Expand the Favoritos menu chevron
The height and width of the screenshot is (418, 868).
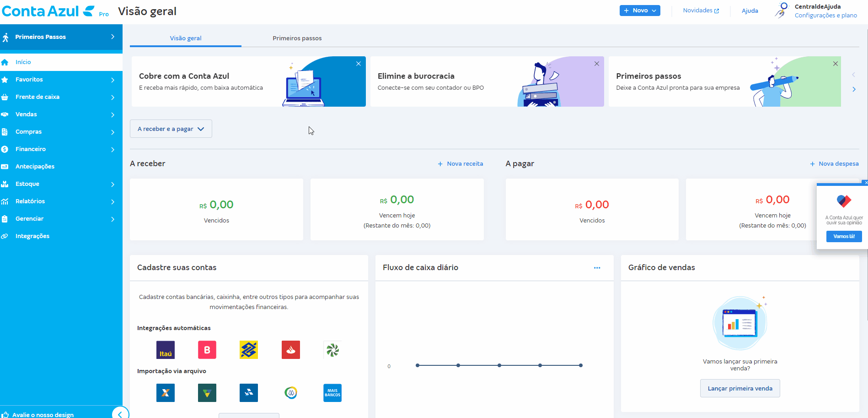click(x=113, y=80)
